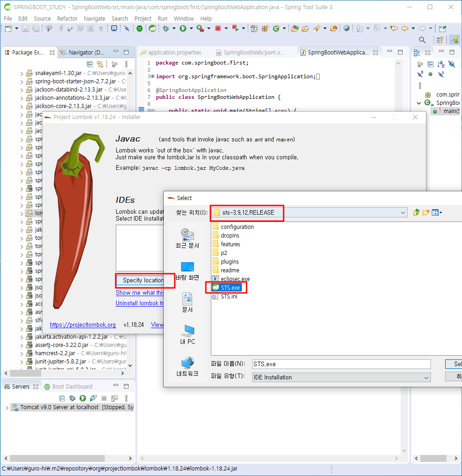Open the Project menu

pos(143,18)
